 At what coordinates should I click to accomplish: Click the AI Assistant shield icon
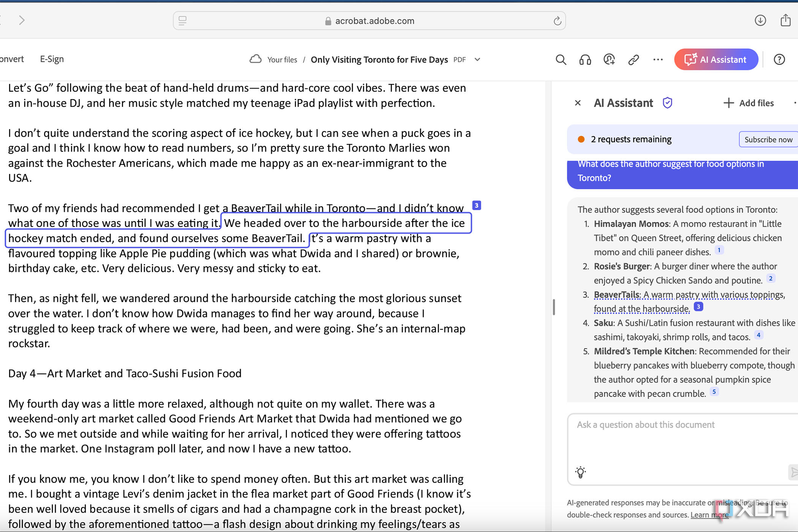[667, 103]
